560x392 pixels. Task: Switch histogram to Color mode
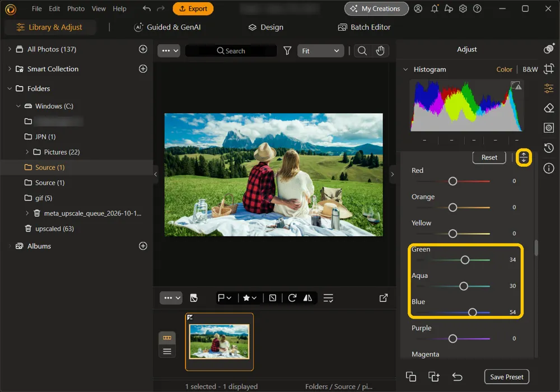[504, 69]
